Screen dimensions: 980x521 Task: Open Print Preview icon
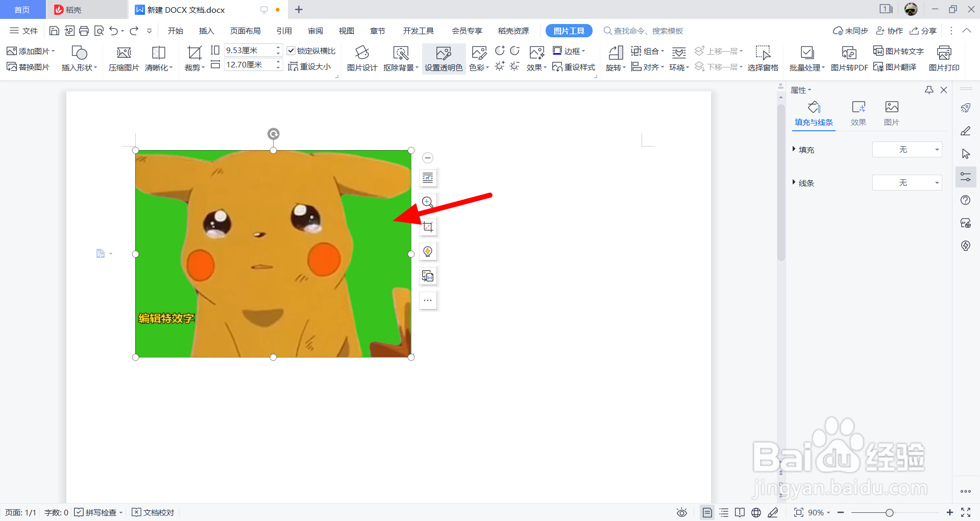click(x=99, y=31)
